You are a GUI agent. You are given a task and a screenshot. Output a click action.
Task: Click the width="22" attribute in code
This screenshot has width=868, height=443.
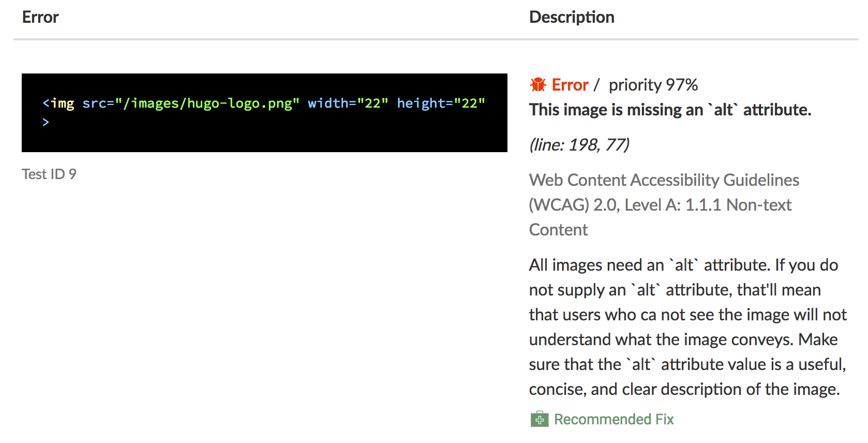[348, 104]
